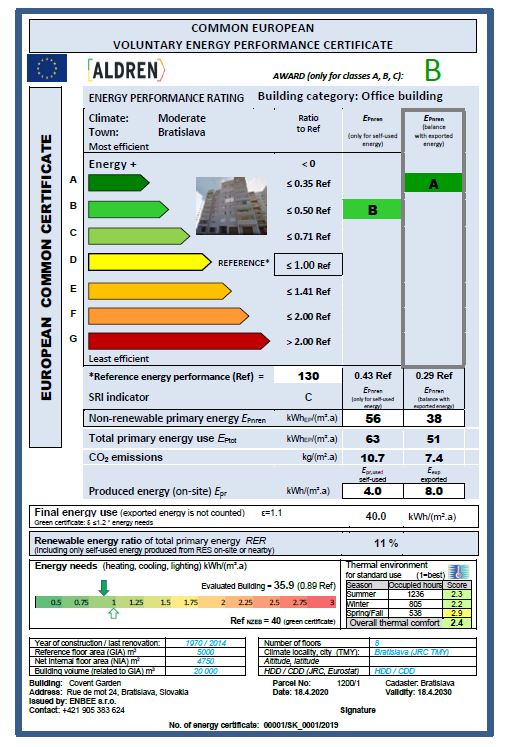
Task: Click the number of floors value 8
Action: pyautogui.click(x=377, y=643)
